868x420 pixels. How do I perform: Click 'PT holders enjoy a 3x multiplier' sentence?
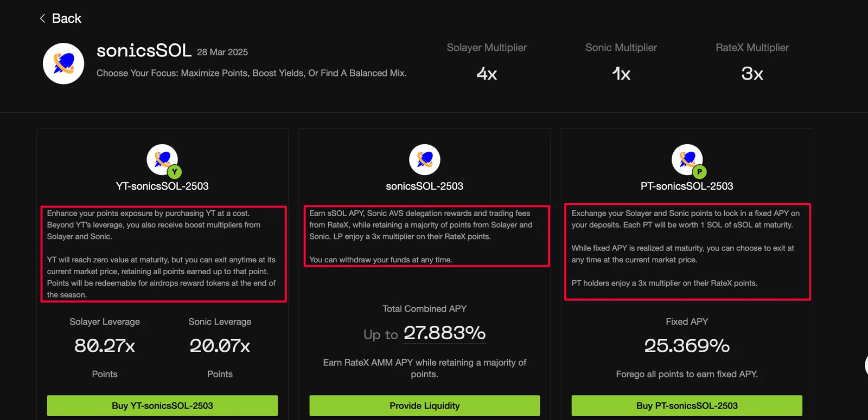[665, 283]
